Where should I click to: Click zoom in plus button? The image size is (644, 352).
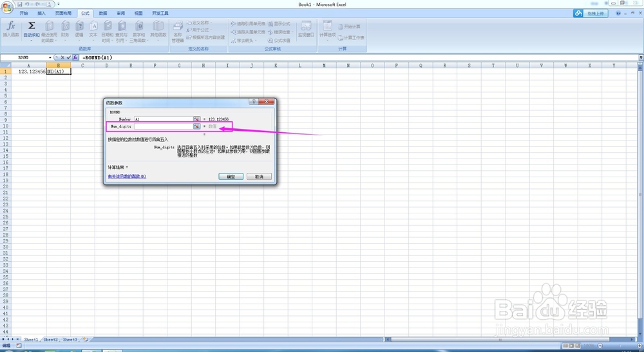[640, 346]
